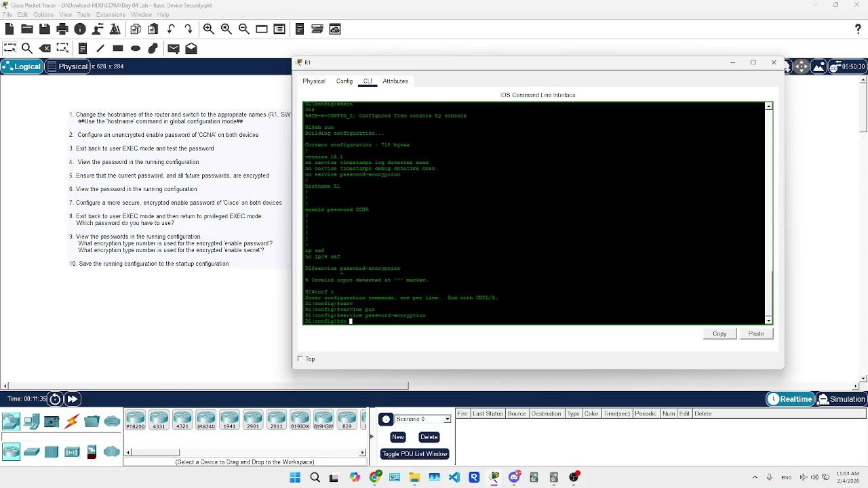This screenshot has width=868, height=488.
Task: Select the End Devices category
Action: [x=31, y=422]
